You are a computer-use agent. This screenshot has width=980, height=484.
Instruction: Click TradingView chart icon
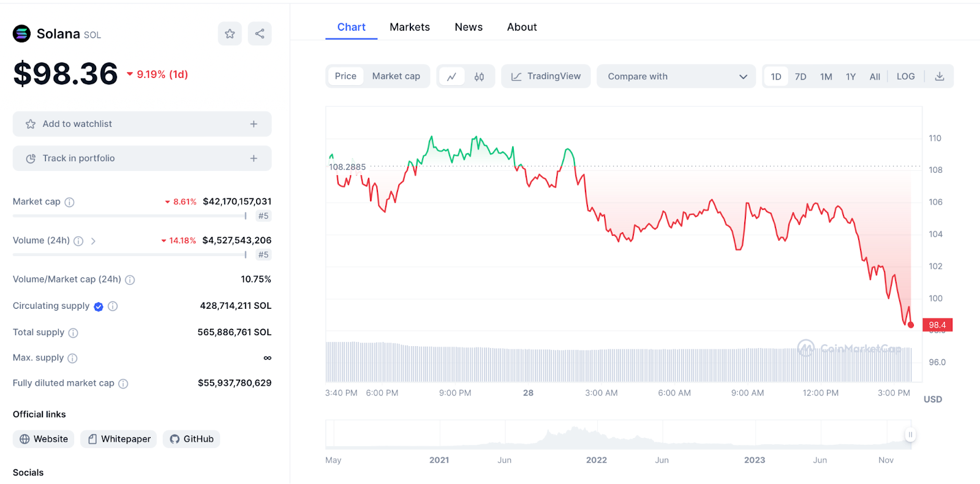pos(516,77)
